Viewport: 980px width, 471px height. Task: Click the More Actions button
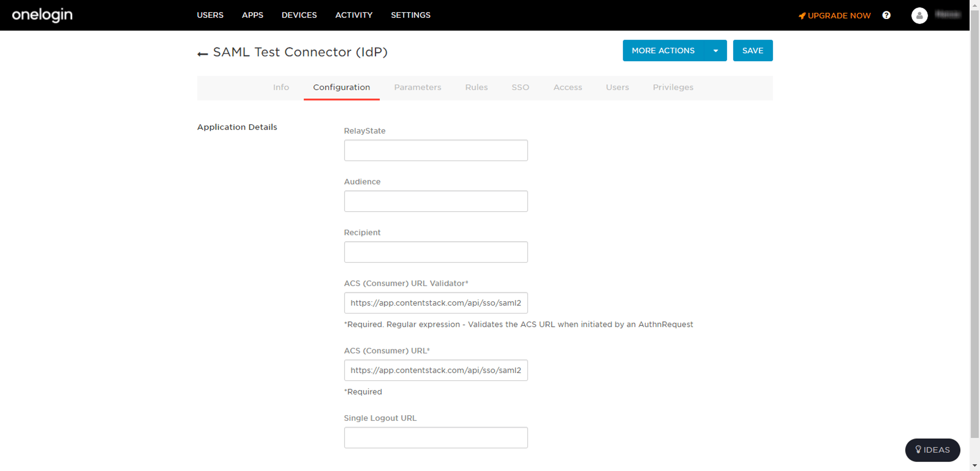[x=663, y=51]
